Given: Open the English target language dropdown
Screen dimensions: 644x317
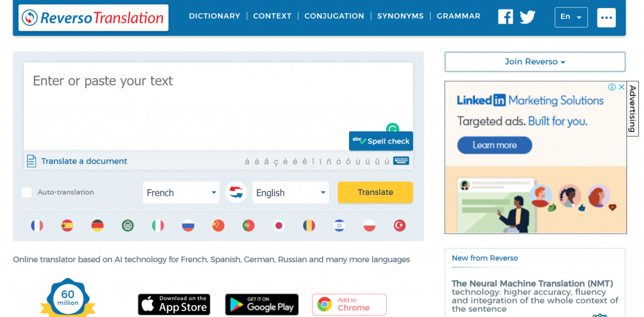Looking at the screenshot, I should pos(291,192).
